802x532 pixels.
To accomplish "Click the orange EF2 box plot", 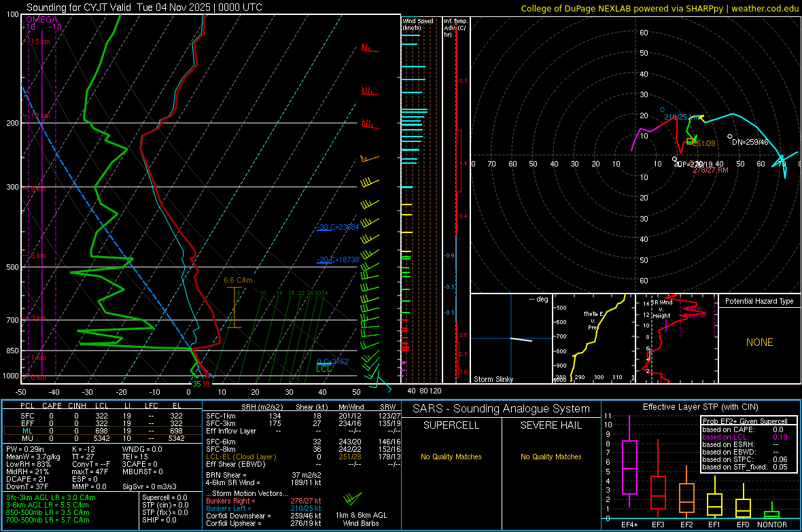I will pyautogui.click(x=686, y=492).
